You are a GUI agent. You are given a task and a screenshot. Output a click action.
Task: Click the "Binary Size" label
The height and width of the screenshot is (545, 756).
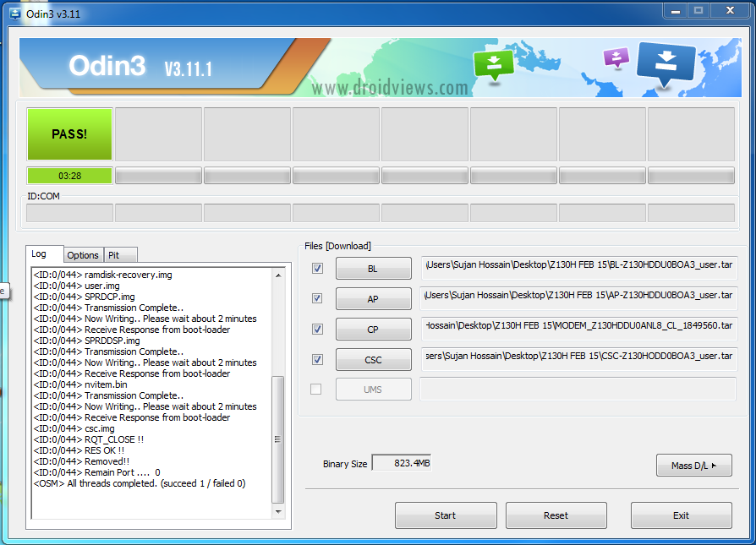(345, 464)
